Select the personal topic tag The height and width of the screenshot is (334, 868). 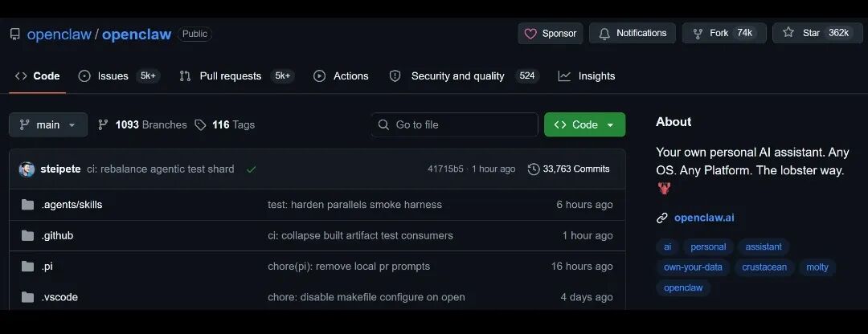click(708, 247)
